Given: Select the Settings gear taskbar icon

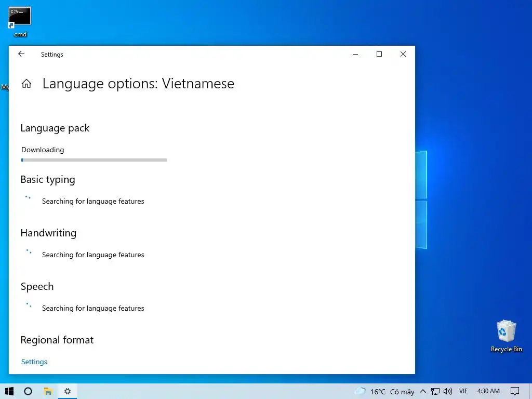Looking at the screenshot, I should 68,391.
